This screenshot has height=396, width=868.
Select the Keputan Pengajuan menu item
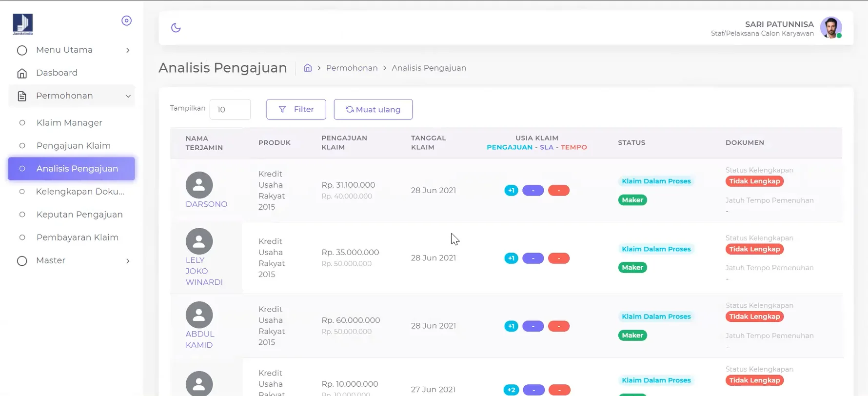(79, 215)
